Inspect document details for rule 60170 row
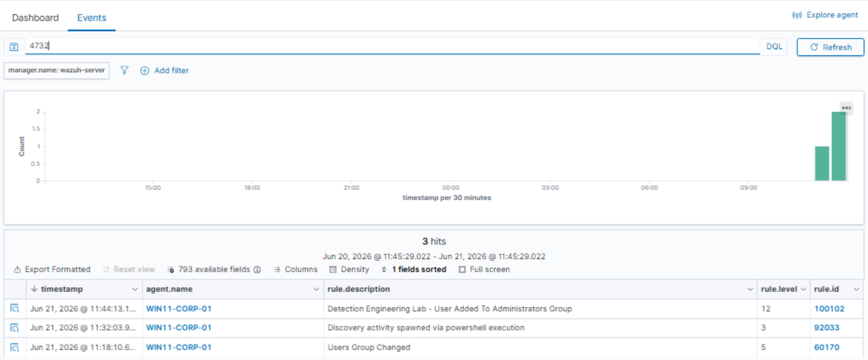 (x=14, y=347)
